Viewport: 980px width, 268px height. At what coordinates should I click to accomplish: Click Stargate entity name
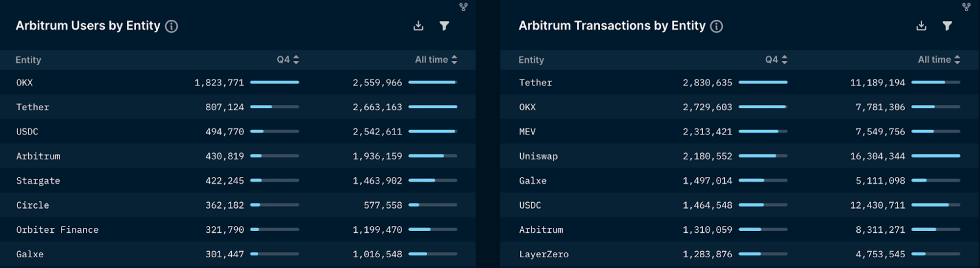click(x=38, y=181)
